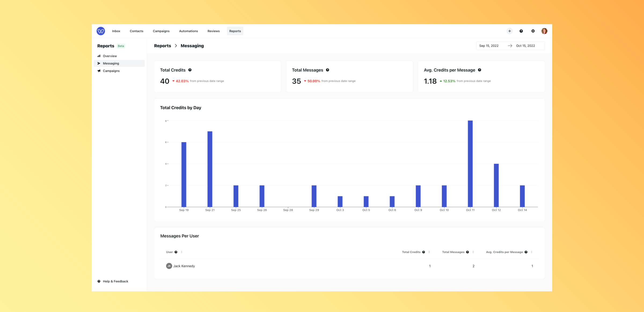Click the Help & Feedback question icon

(x=98, y=281)
